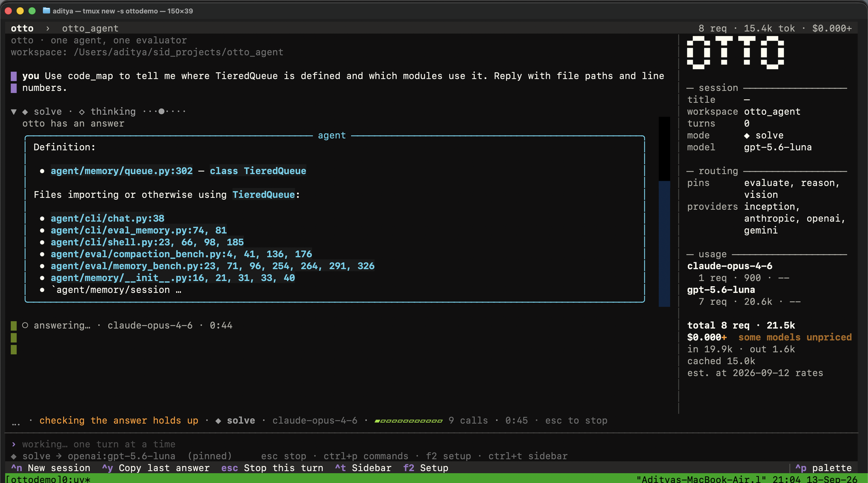
Task: Click the folder icon in the title bar
Action: click(x=47, y=11)
